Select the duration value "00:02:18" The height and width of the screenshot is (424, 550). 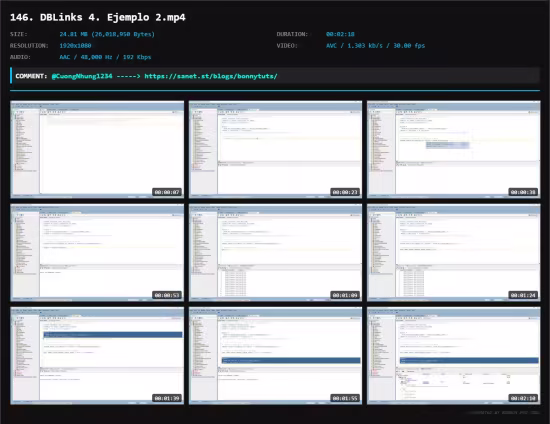340,34
